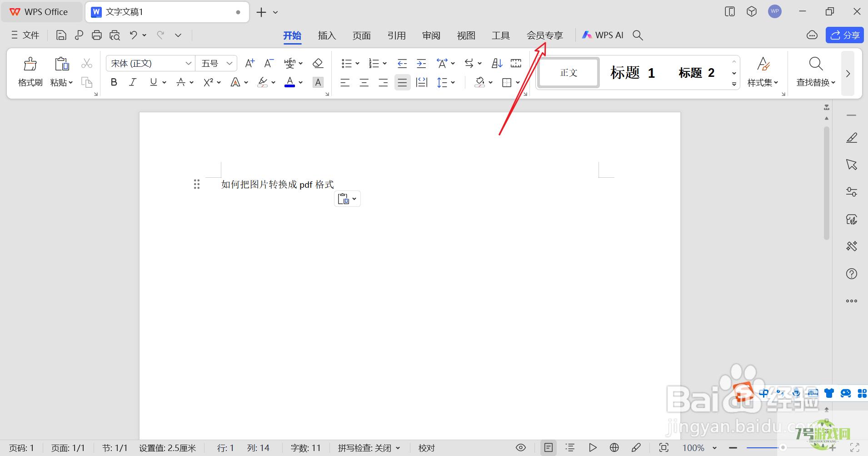This screenshot has height=456, width=868.
Task: Open new tab with plus button
Action: tap(261, 12)
